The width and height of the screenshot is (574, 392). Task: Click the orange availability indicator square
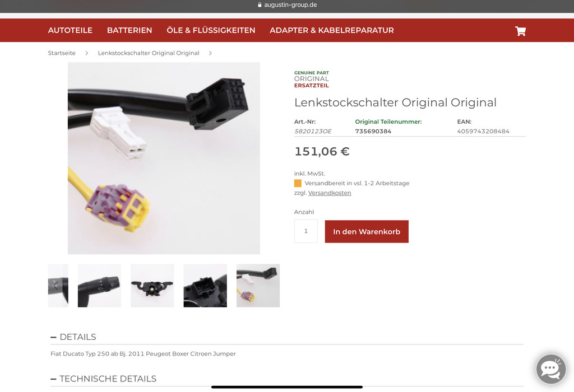coord(298,183)
